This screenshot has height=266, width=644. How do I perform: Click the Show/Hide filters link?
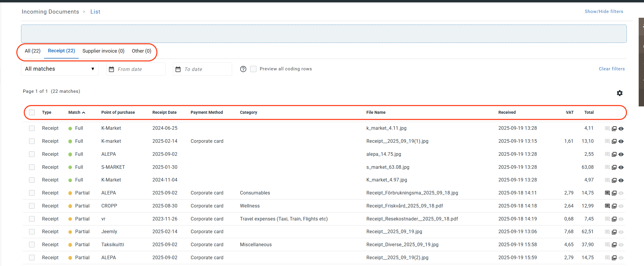click(604, 12)
